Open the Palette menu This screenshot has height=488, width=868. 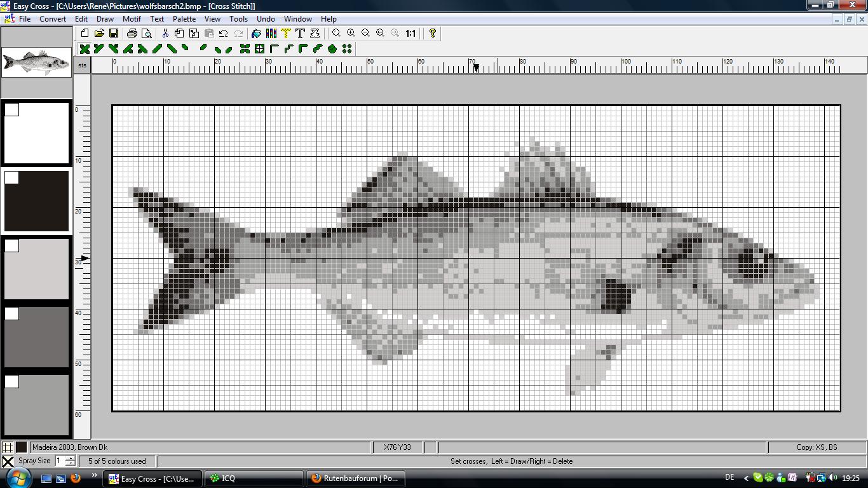point(184,19)
